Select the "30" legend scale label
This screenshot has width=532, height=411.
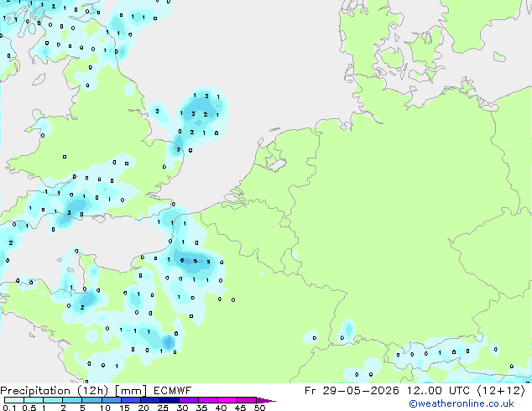pyautogui.click(x=182, y=408)
